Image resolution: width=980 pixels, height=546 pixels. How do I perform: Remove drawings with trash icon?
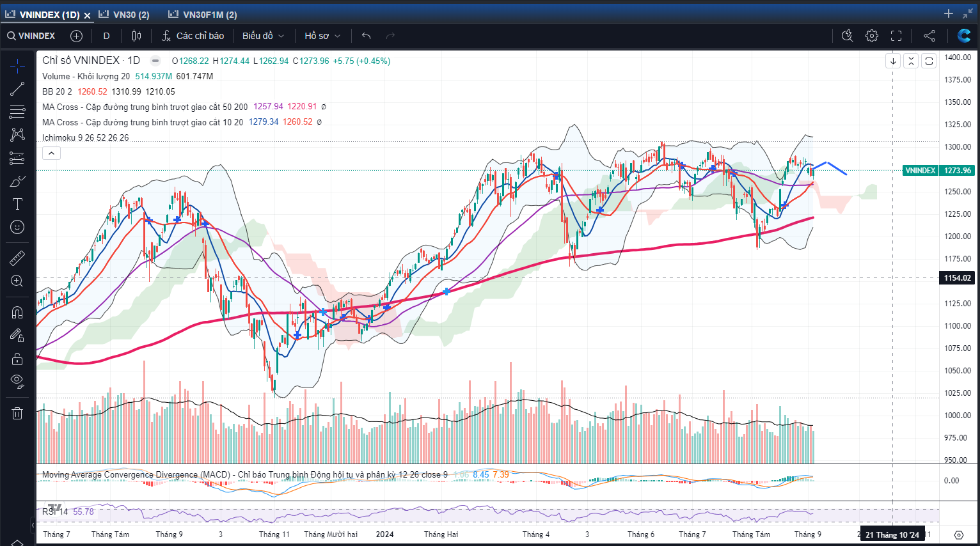[17, 413]
